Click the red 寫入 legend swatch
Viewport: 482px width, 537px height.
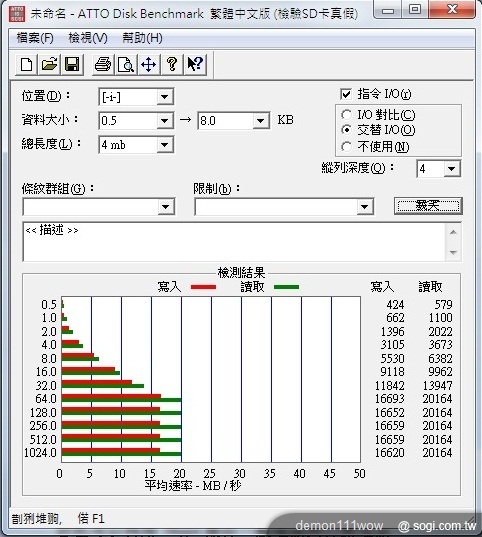pyautogui.click(x=203, y=287)
